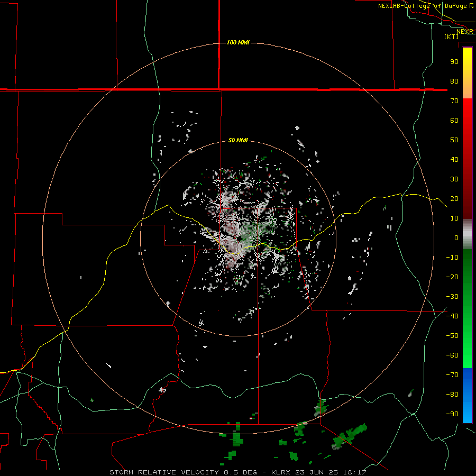Click the -70 value on the velocity scale
The height and width of the screenshot is (476, 476).
click(x=452, y=374)
